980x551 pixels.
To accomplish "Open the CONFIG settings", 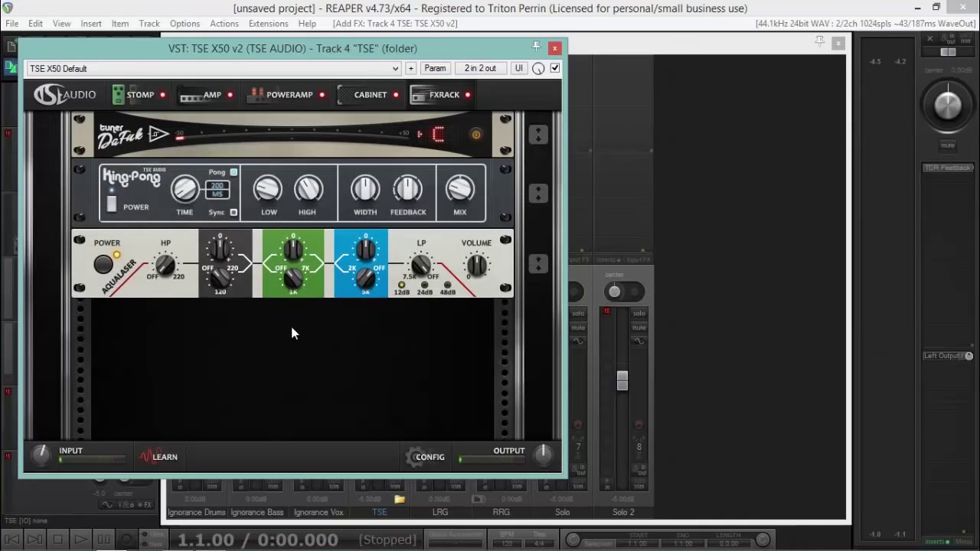I will click(426, 457).
